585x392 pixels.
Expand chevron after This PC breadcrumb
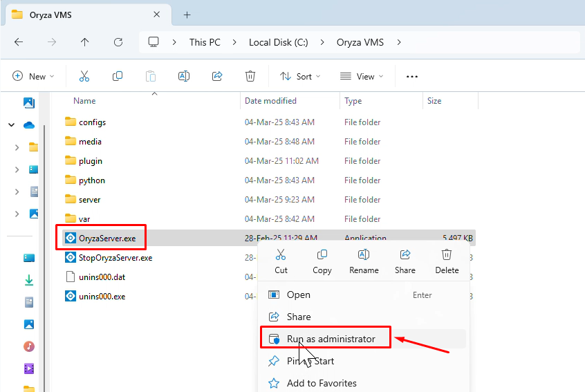(x=234, y=42)
